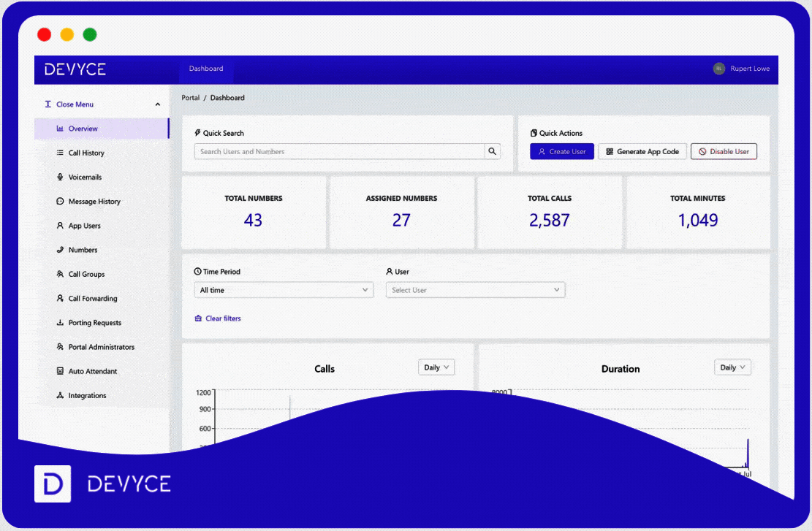Change the Calls chart Daily dropdown
This screenshot has width=812, height=531.
pyautogui.click(x=436, y=367)
